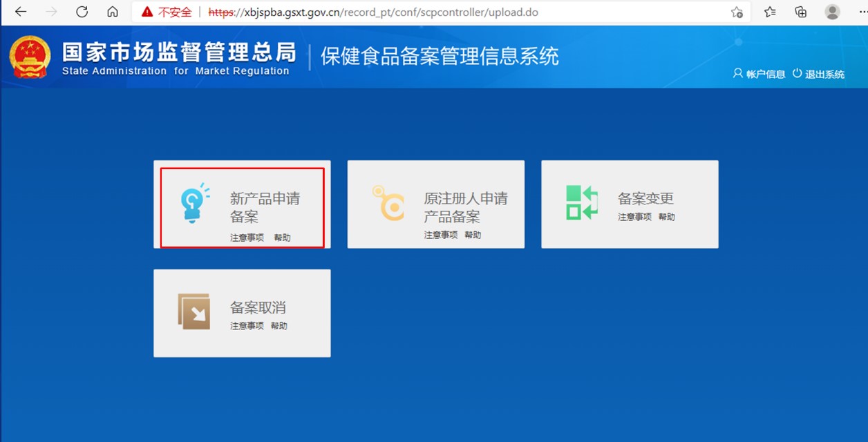Click the browser Collections icon
Screen dimensions: 868x442
(801, 12)
